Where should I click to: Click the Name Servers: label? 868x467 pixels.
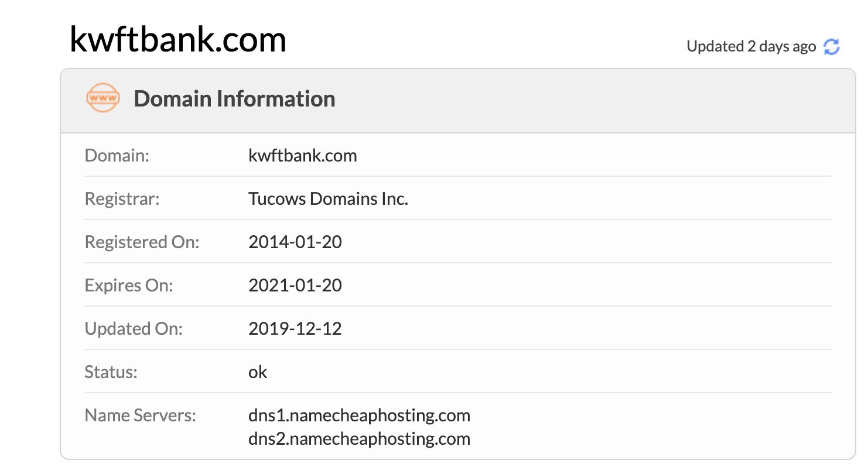coord(141,416)
